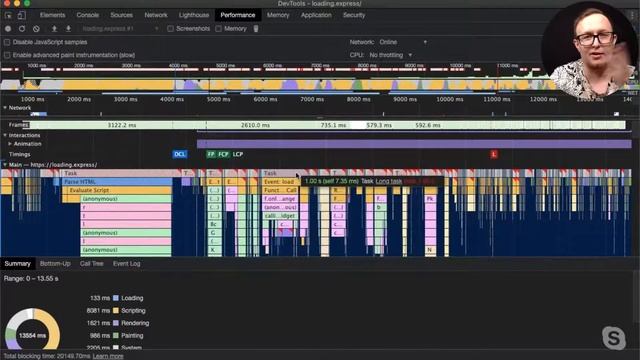Switch to the Bottom-Up tab
Screen dimensions: 640x360
click(55, 264)
